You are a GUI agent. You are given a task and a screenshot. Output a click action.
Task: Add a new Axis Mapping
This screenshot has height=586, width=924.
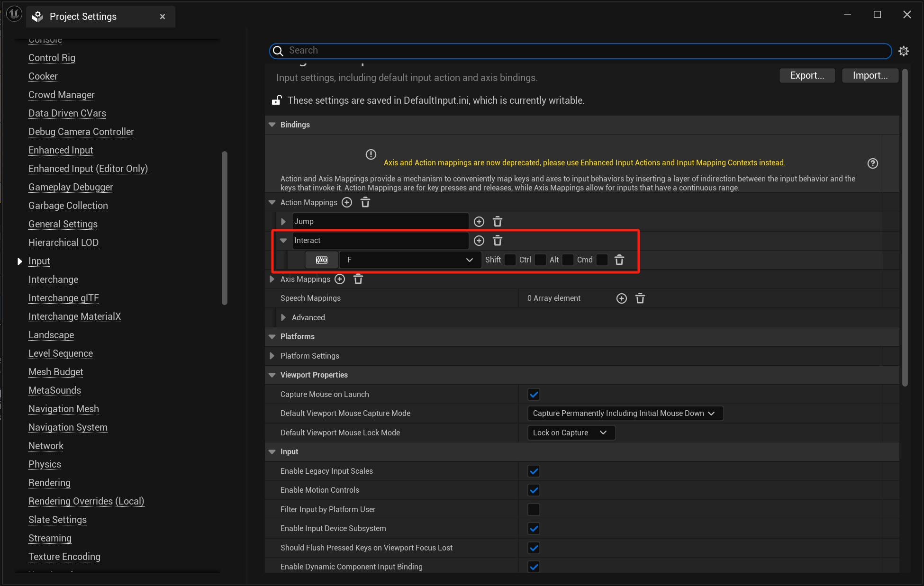pyautogui.click(x=340, y=279)
